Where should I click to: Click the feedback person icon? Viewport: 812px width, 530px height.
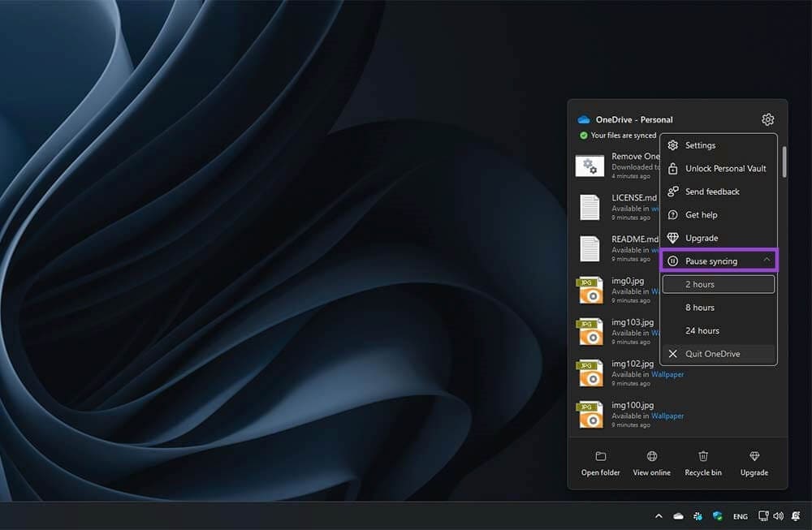pyautogui.click(x=672, y=192)
